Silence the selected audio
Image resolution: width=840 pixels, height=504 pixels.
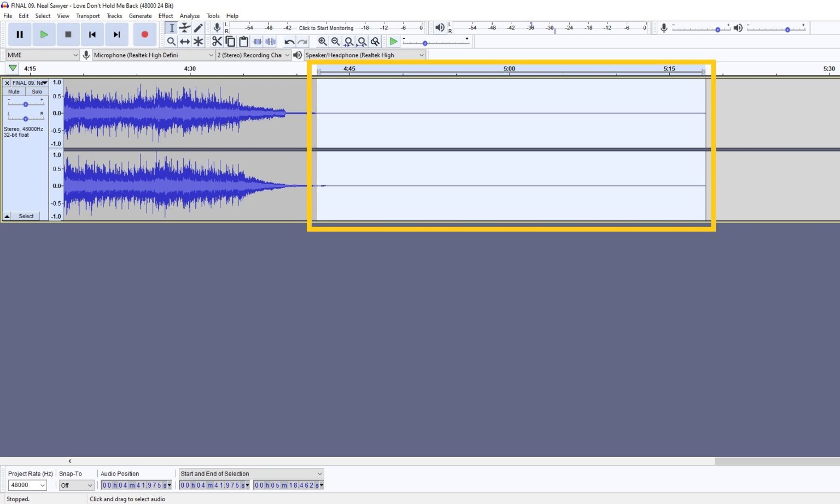pos(270,41)
